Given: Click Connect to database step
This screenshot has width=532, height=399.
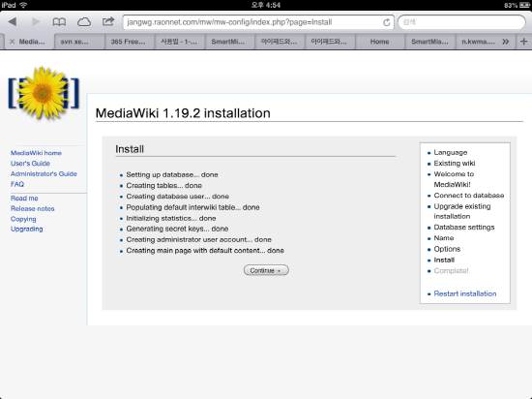Looking at the screenshot, I should point(469,196).
